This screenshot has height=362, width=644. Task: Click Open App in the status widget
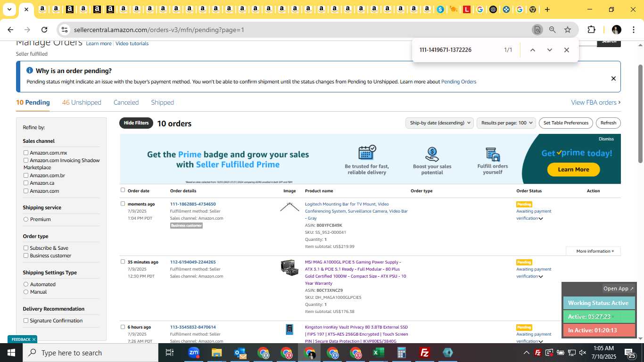619,288
